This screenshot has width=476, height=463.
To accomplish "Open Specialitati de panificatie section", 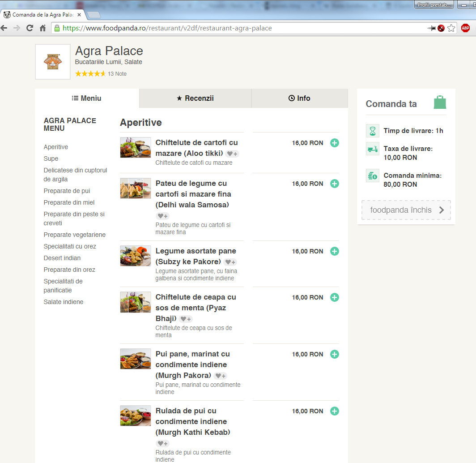I will pos(63,286).
